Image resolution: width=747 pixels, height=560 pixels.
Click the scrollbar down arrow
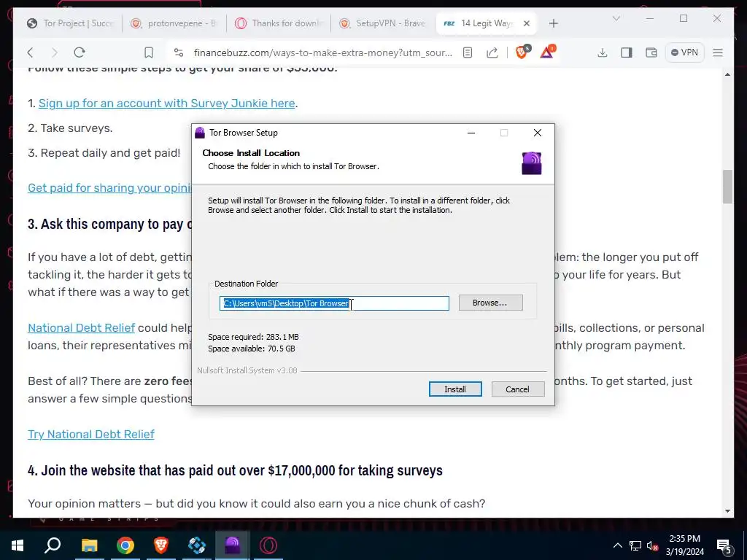(727, 511)
